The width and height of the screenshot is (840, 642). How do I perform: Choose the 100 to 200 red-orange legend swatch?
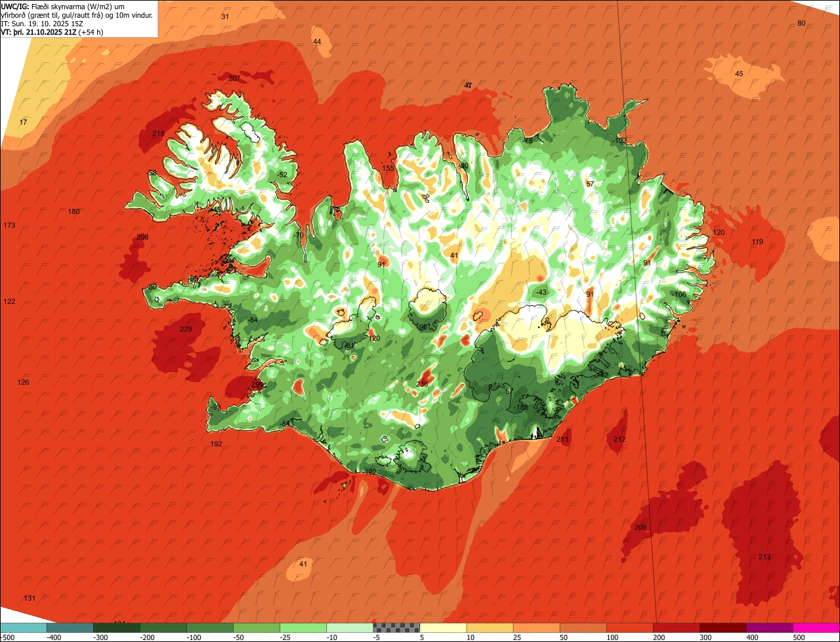(629, 628)
